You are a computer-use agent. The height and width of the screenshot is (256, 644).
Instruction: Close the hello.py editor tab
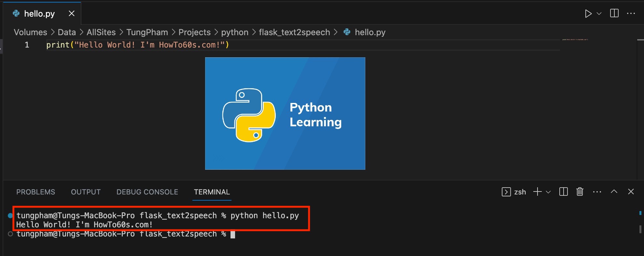coord(72,13)
